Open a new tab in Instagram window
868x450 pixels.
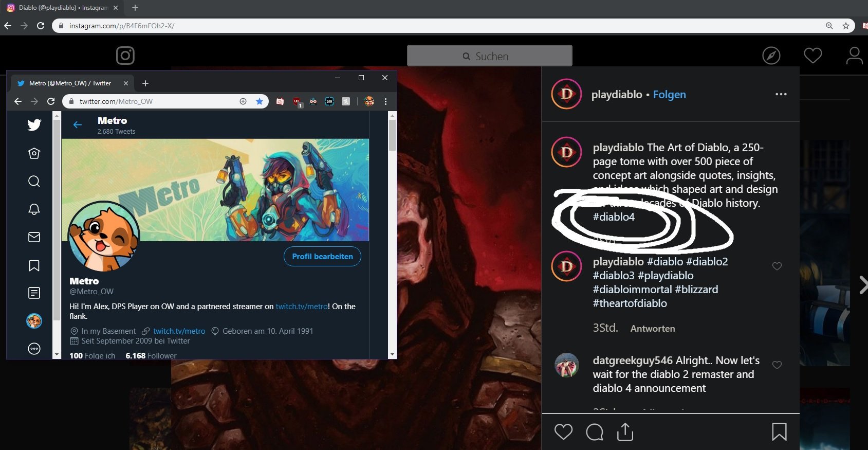point(135,8)
